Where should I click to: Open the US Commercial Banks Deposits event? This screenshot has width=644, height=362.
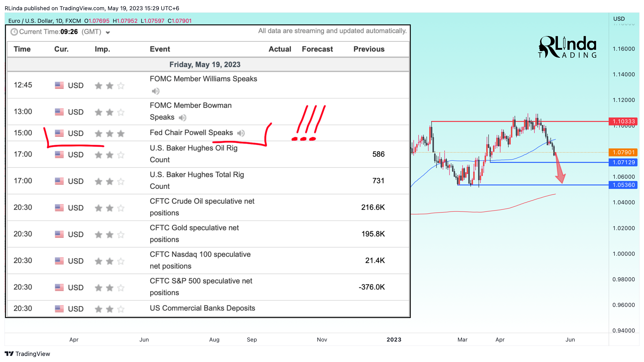(202, 308)
